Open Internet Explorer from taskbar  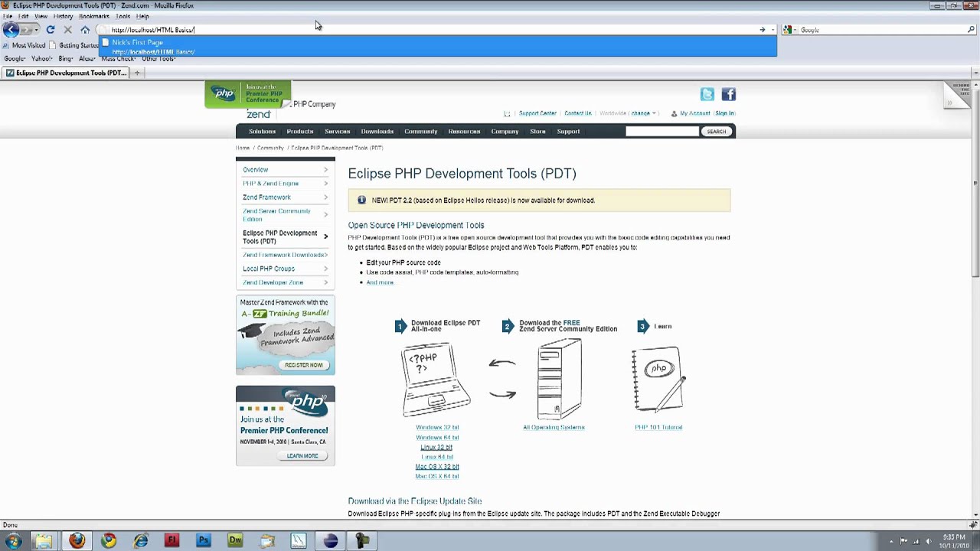click(x=141, y=541)
